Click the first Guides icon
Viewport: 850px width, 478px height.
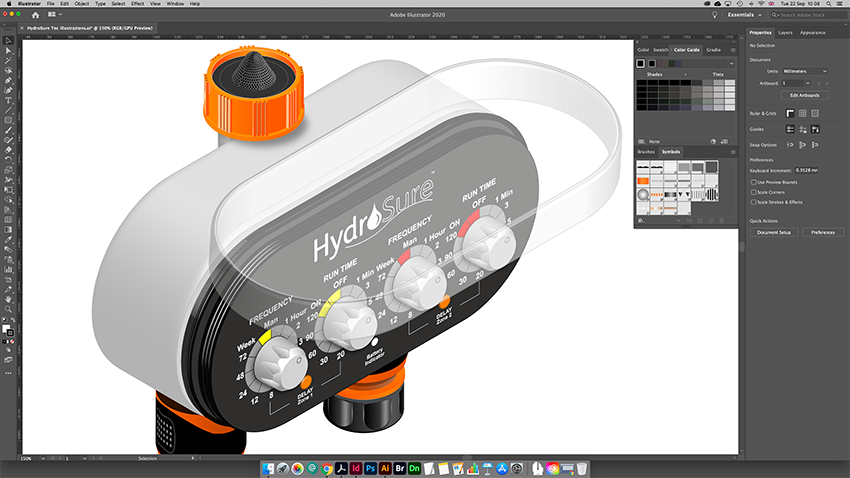[790, 129]
